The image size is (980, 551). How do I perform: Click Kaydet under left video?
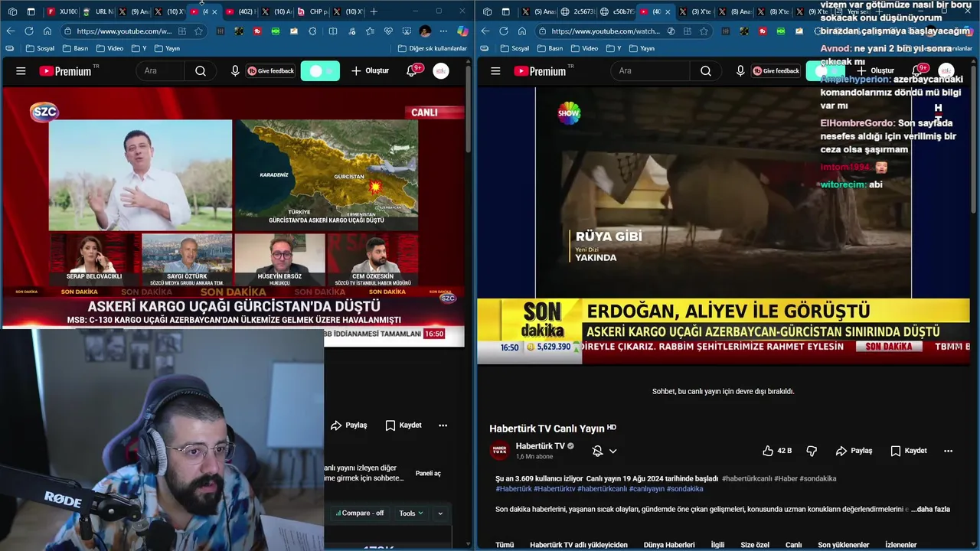click(x=403, y=425)
